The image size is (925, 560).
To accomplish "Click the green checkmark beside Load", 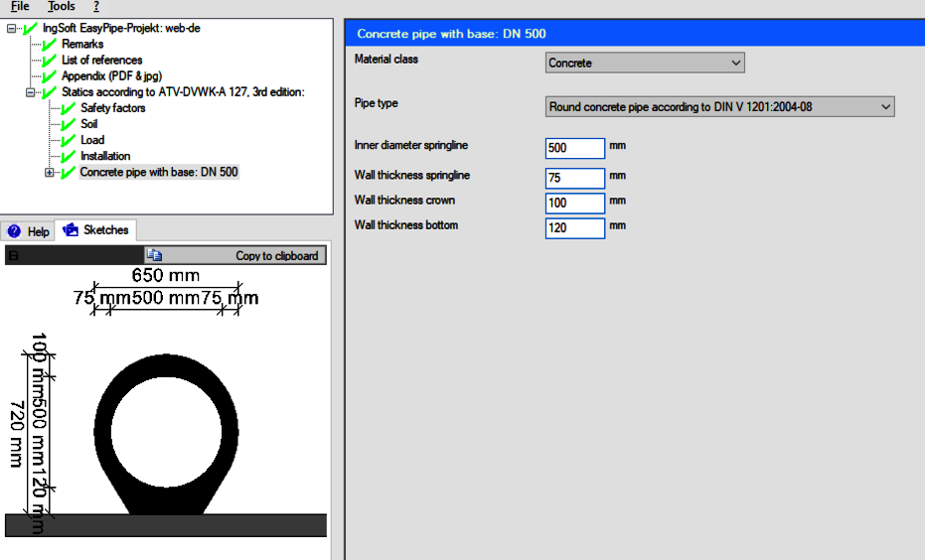I will (69, 140).
